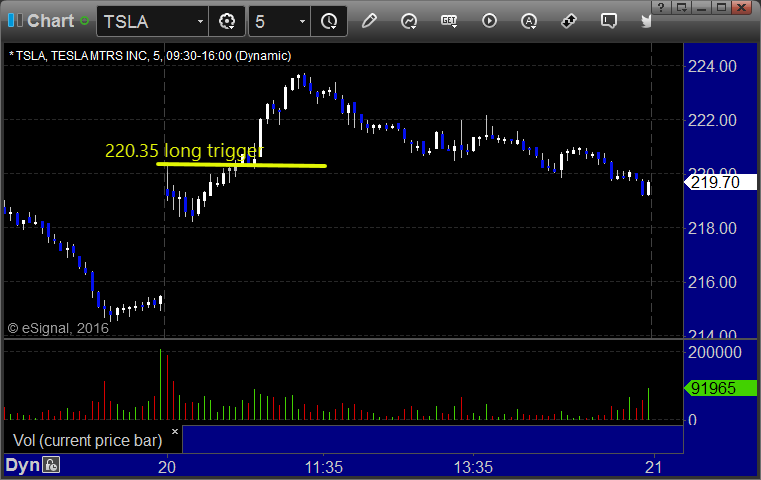Click the Twitter bird icon
The width and height of the screenshot is (761, 480).
tap(646, 21)
